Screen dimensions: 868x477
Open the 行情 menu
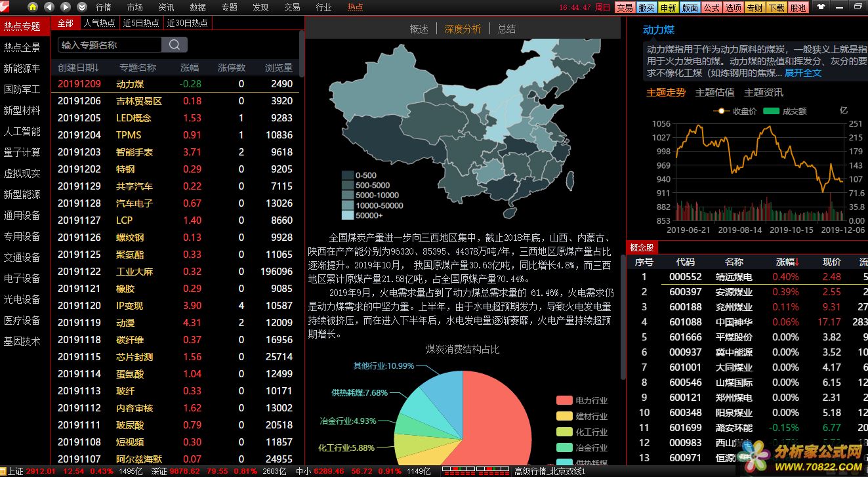pos(104,7)
